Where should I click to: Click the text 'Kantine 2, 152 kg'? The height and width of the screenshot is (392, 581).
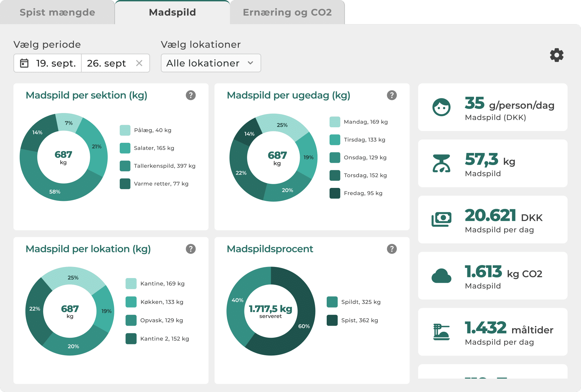[x=164, y=339]
